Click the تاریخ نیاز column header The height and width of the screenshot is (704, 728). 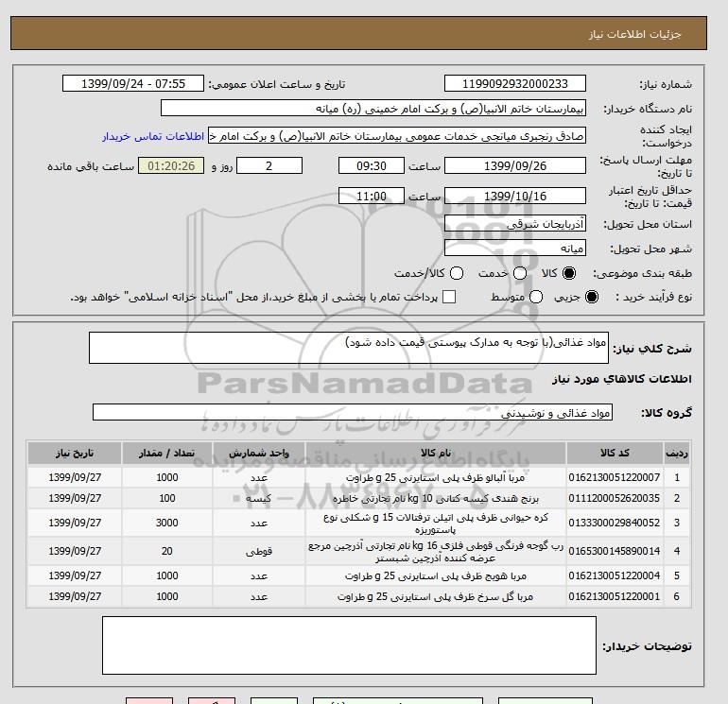75,453
